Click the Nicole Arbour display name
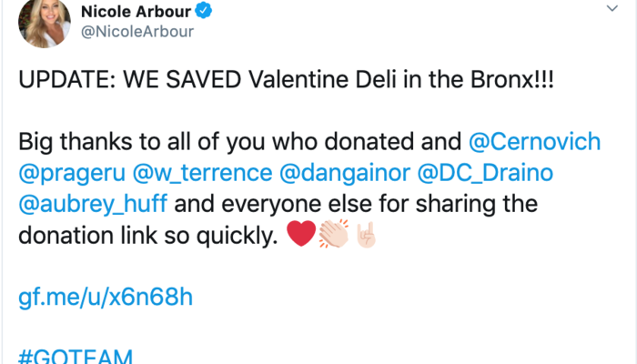 click(x=146, y=12)
